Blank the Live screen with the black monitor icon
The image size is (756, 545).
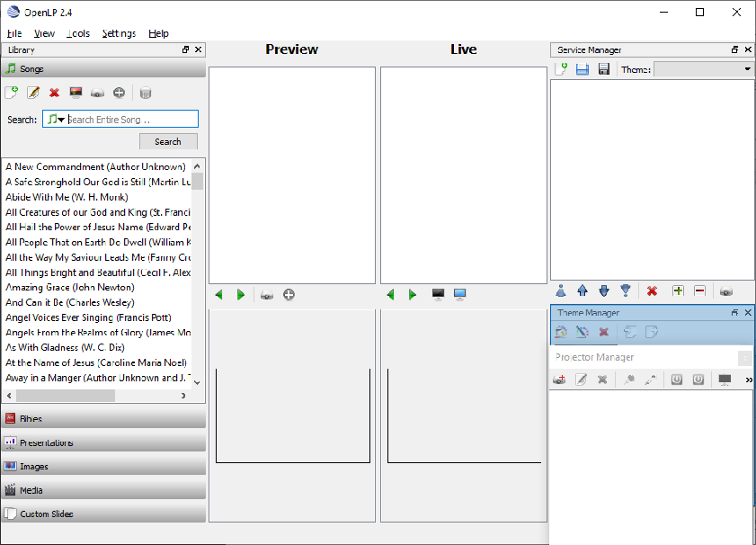[439, 294]
